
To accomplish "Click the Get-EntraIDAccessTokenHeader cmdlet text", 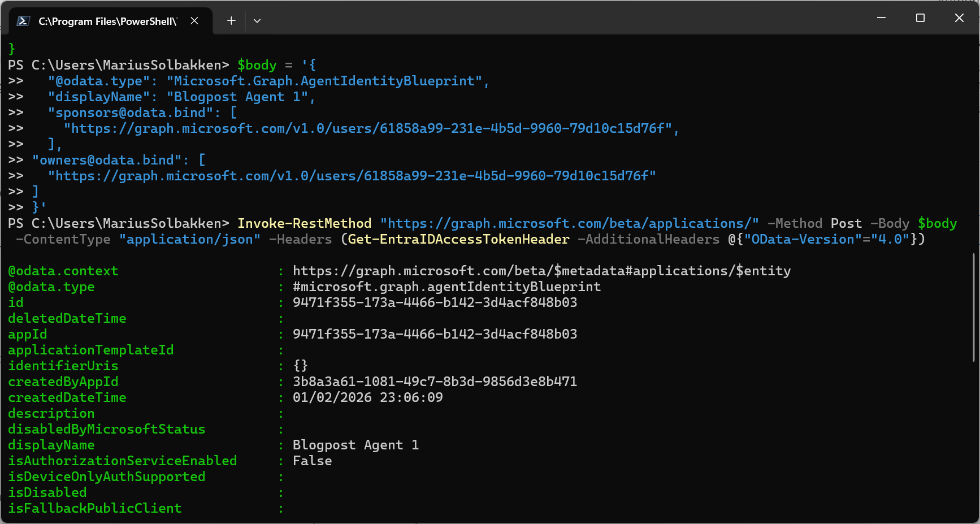I will [458, 240].
